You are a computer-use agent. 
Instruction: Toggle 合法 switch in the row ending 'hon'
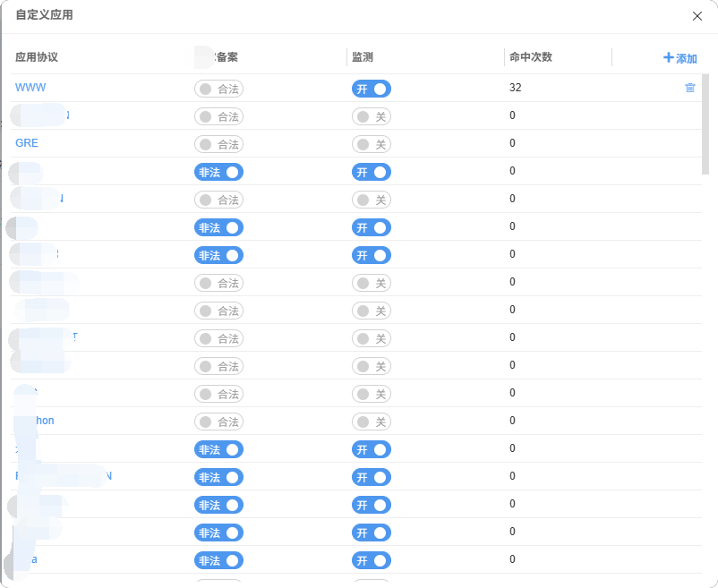218,422
